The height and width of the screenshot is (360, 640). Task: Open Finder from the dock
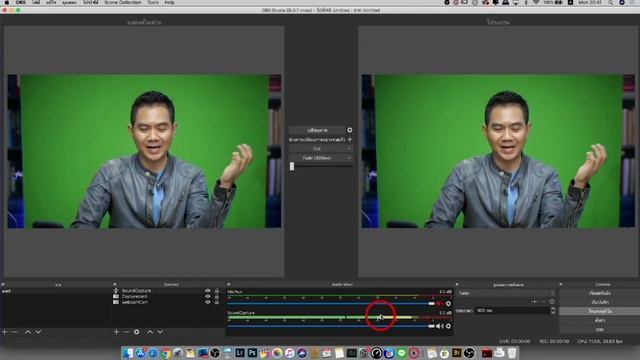tap(128, 353)
